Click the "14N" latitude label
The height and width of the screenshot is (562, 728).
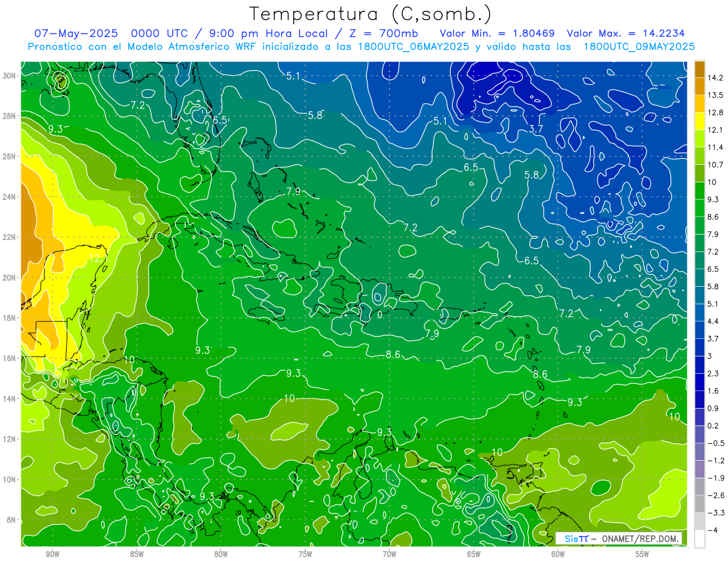pyautogui.click(x=10, y=398)
